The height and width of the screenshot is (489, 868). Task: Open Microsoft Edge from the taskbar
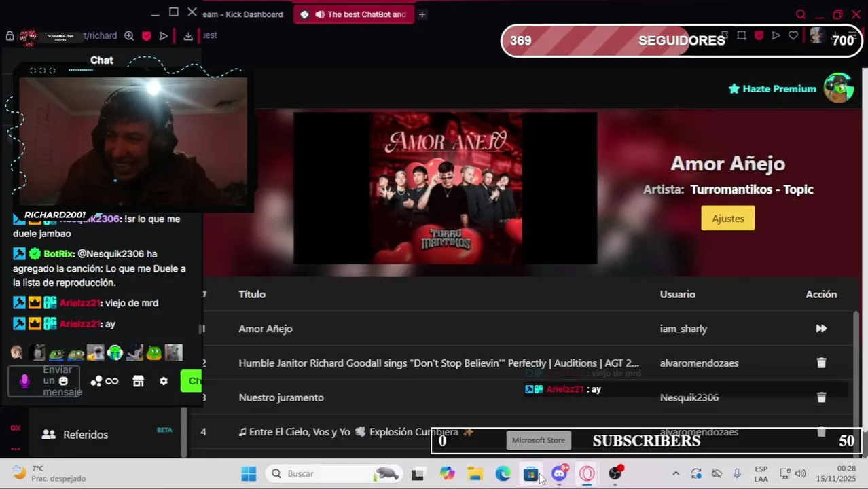(x=503, y=474)
